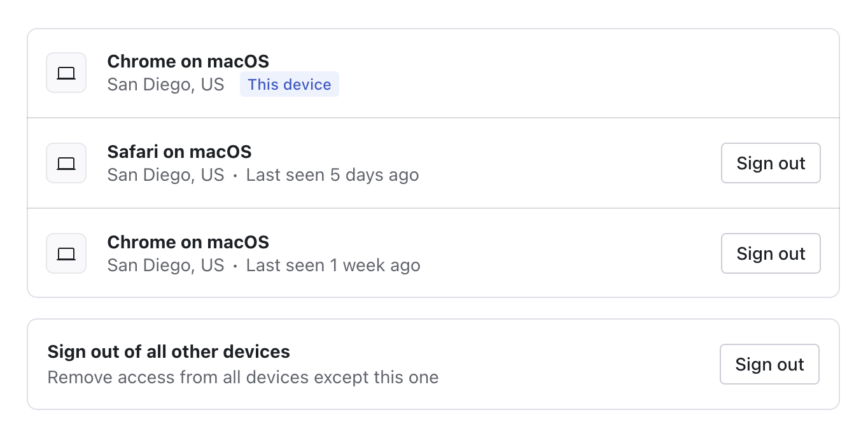Click 'Remove access from all devices except this one'
Viewport: 868px width, 438px height.
click(243, 377)
